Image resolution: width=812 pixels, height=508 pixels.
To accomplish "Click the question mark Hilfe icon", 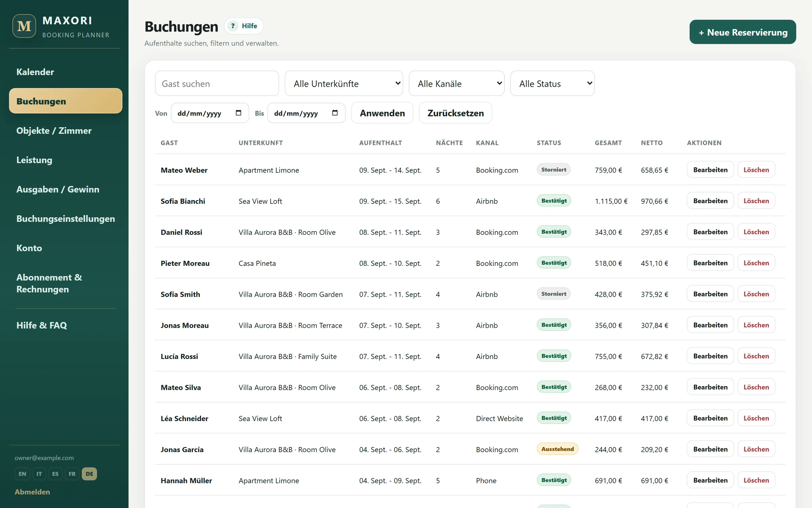I will [233, 26].
